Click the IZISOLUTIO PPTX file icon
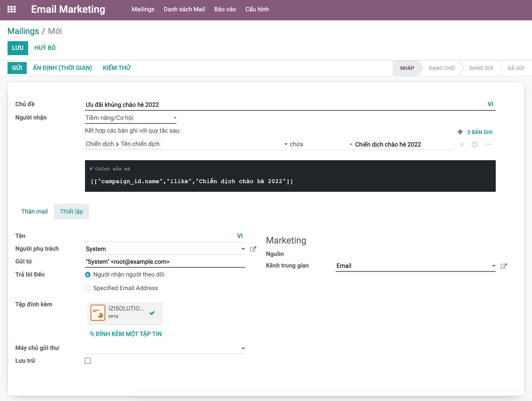Viewport: 532px width, 401px height. (98, 313)
